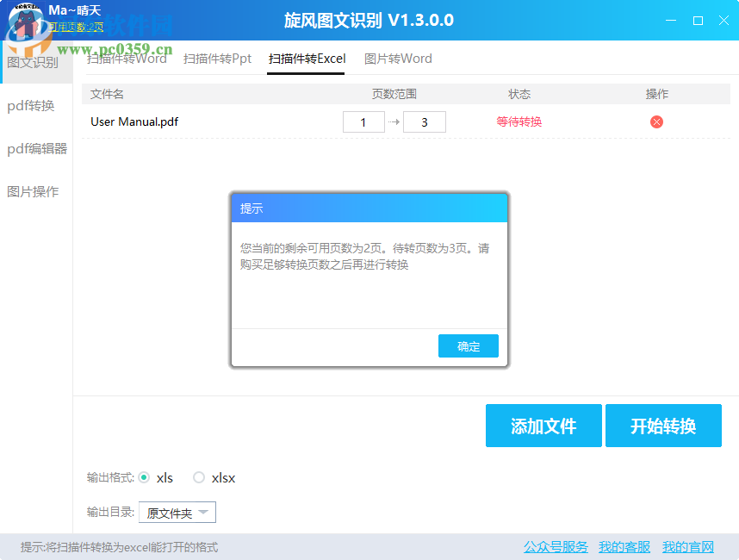Open the 扫描件转Ppt tab
The width and height of the screenshot is (739, 560).
click(215, 59)
